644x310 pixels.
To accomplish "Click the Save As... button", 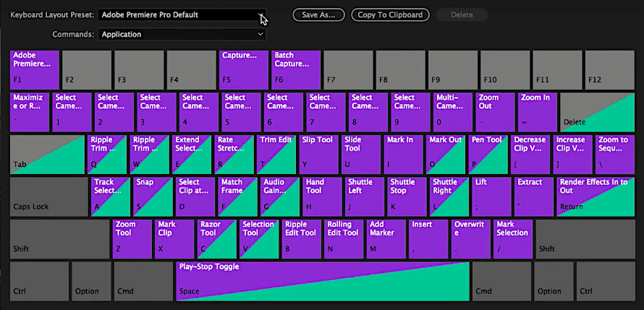I will coord(318,14).
